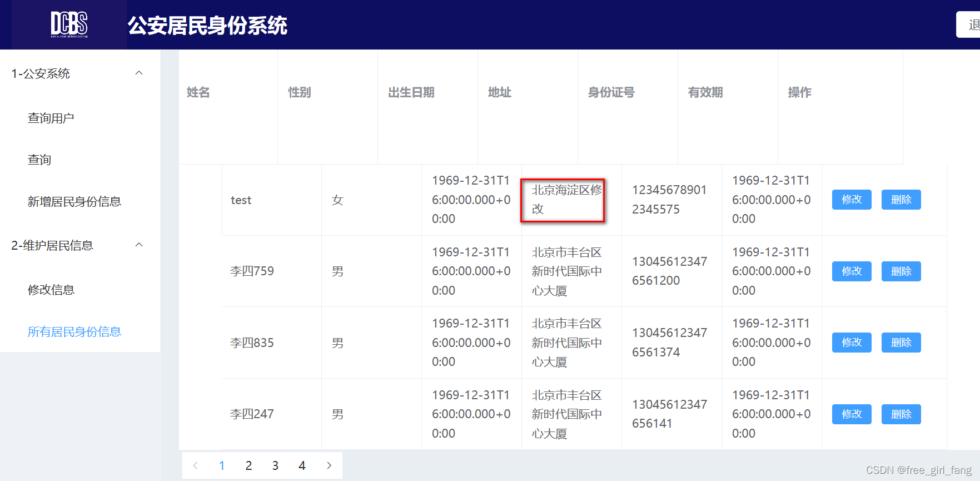The height and width of the screenshot is (481, 980).
Task: Select pagination page 3
Action: (x=275, y=465)
